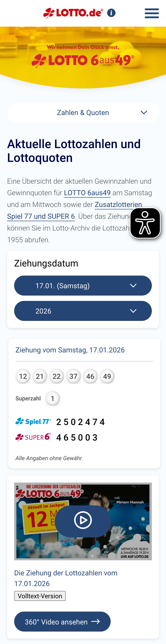
Task: Click the arrow inside the 360° Video button
Action: click(96, 622)
